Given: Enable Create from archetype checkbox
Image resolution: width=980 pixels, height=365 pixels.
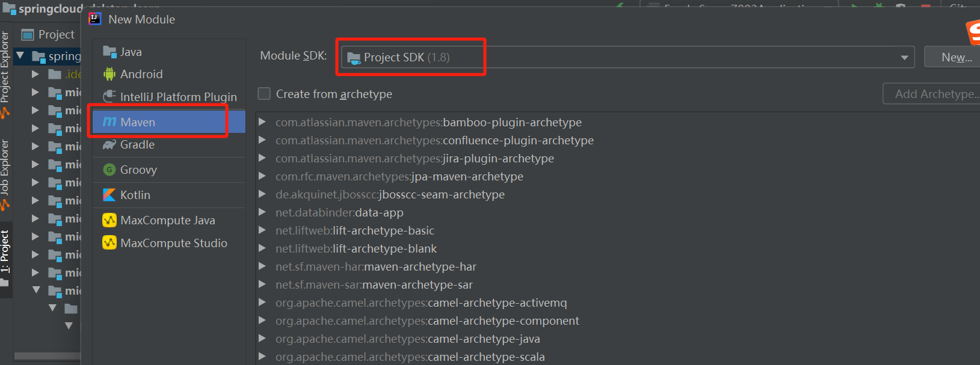Looking at the screenshot, I should tap(264, 94).
